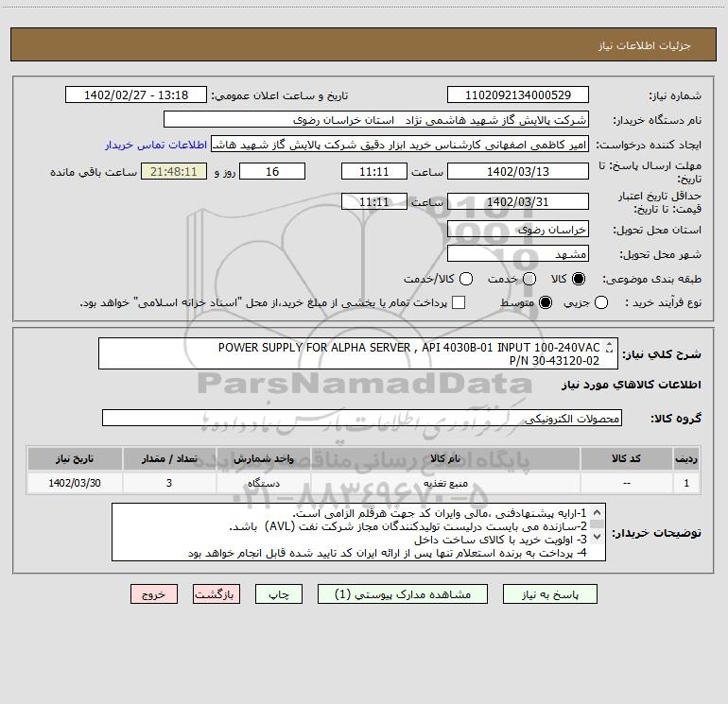Click the بازگشت back button

tap(217, 594)
